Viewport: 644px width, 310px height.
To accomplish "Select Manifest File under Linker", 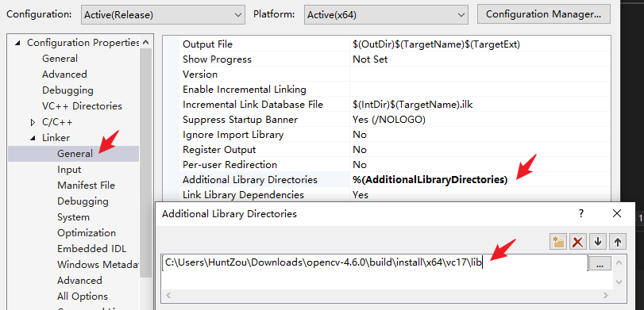I will (87, 186).
